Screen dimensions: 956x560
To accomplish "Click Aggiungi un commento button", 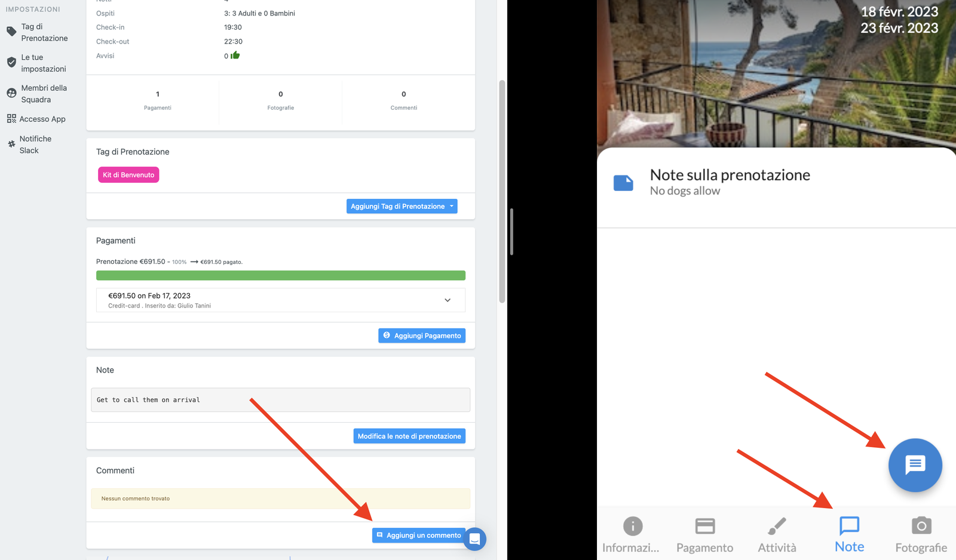I will click(x=418, y=536).
